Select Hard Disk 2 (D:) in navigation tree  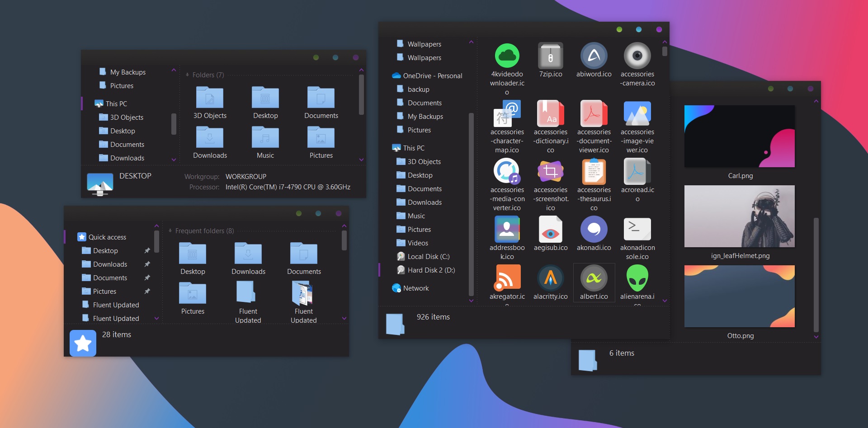click(431, 270)
